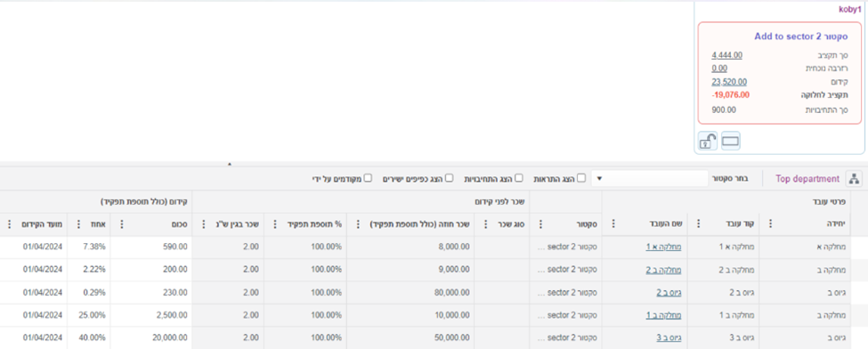Collapse the top panel using small arrow
The width and height of the screenshot is (868, 349).
point(229,164)
